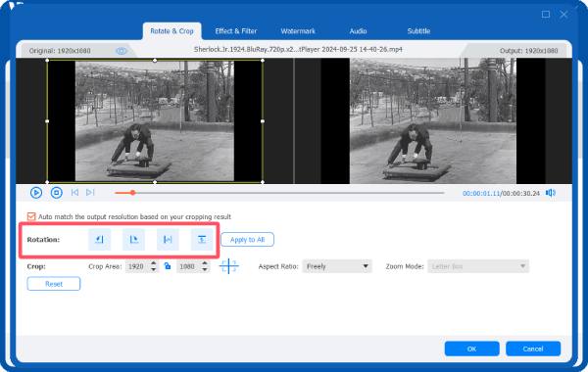This screenshot has height=372, width=588.
Task: Open the Audio tab
Action: pos(358,31)
